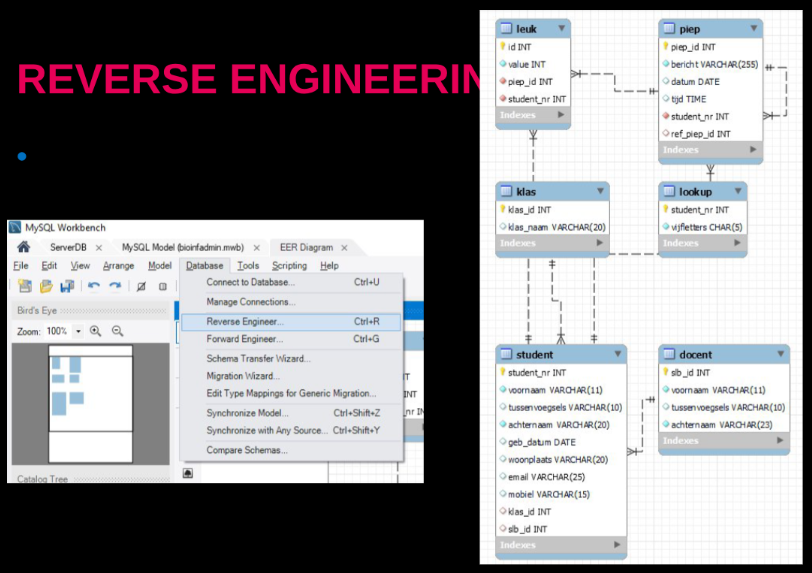The height and width of the screenshot is (573, 812).
Task: Click the new document toolbar icon
Action: 24,287
